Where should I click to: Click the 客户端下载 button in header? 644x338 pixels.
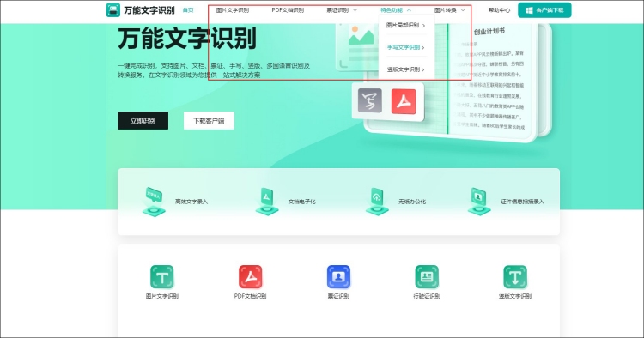click(544, 10)
